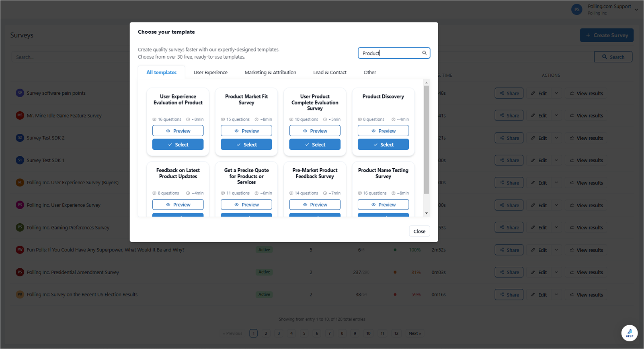The image size is (644, 349).
Task: Click the PS account avatar
Action: click(577, 10)
